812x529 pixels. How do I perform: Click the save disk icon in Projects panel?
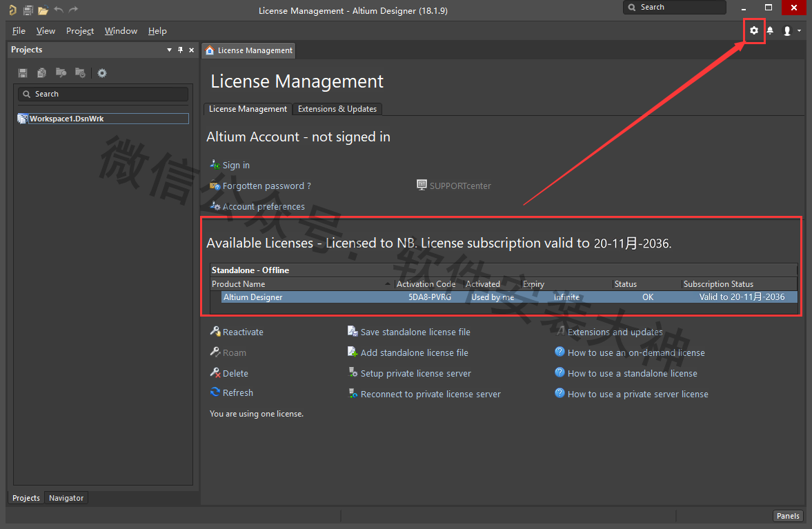pyautogui.click(x=23, y=73)
